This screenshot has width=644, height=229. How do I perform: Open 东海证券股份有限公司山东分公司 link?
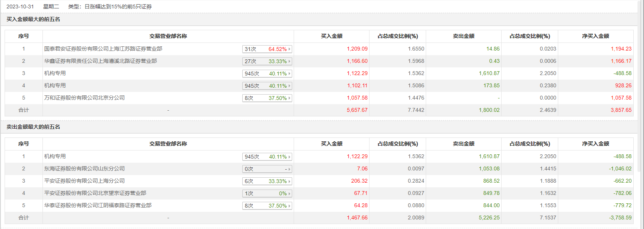point(84,168)
